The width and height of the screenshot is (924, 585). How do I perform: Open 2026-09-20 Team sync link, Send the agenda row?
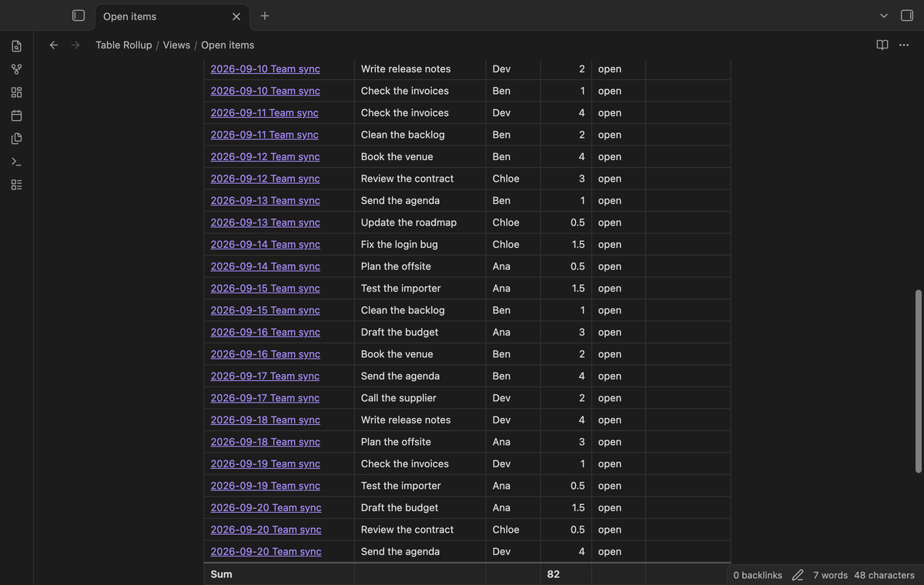[x=266, y=551]
